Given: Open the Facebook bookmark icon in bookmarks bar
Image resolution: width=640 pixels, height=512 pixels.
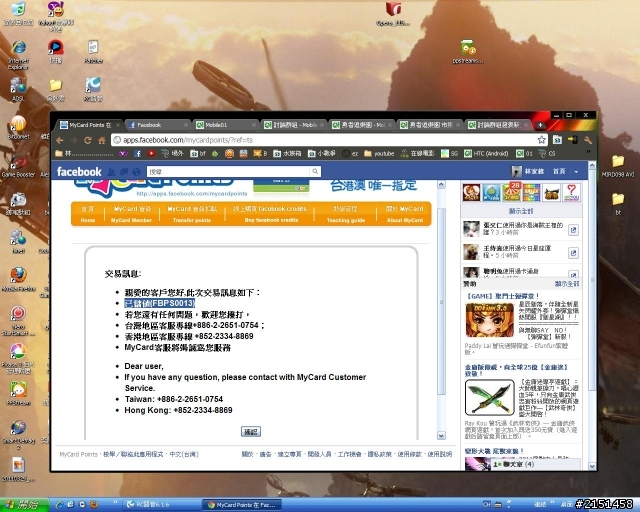Looking at the screenshot, I should point(138,154).
